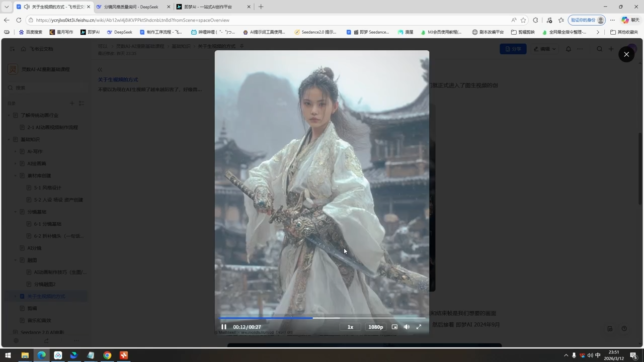This screenshot has width=644, height=362.
Task: Click the search icon in the wiki sidebar
Action: [10, 87]
